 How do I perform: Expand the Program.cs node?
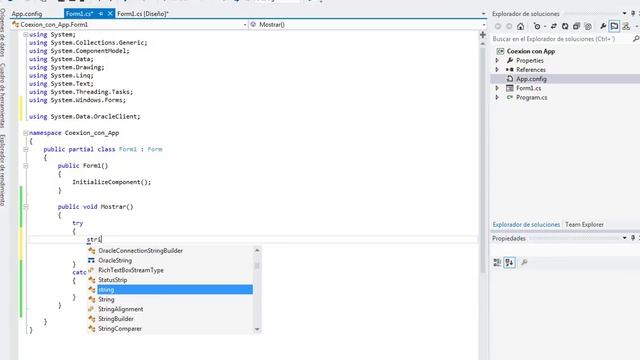click(497, 98)
